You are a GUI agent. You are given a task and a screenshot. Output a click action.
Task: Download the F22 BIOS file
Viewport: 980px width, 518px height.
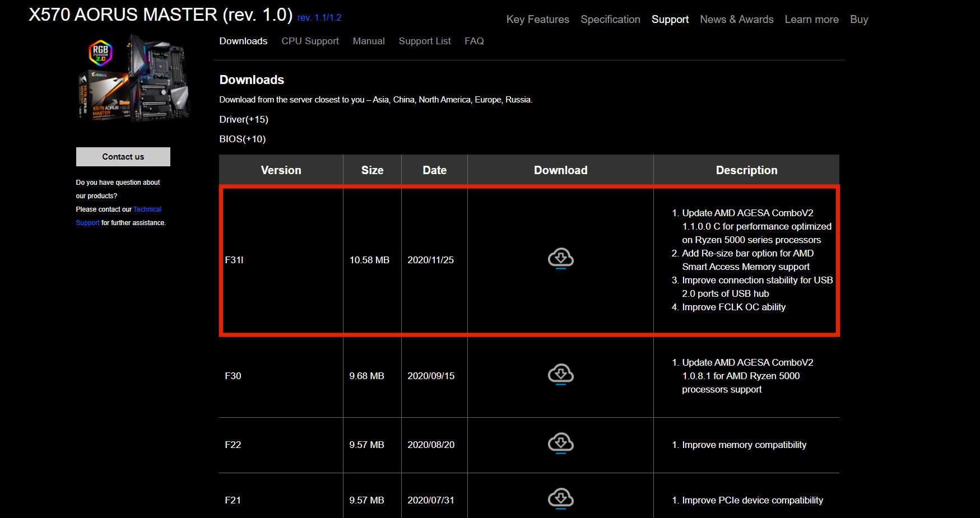coord(560,444)
